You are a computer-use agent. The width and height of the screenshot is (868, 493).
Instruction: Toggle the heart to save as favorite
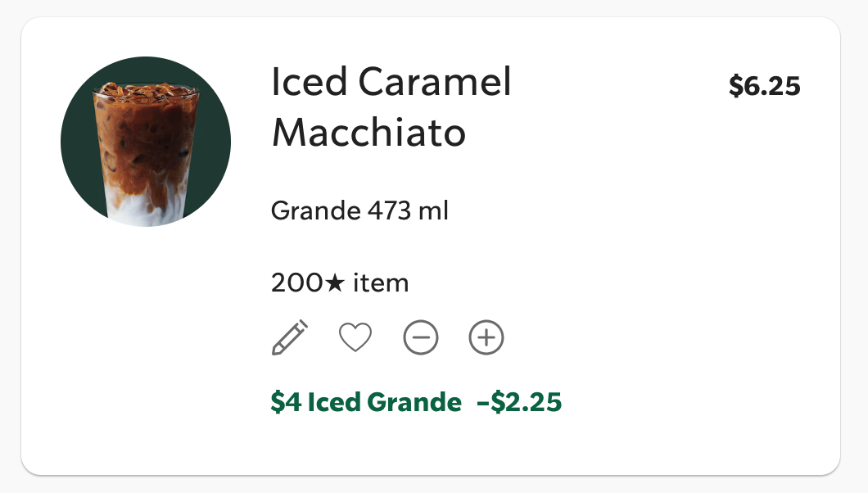355,337
